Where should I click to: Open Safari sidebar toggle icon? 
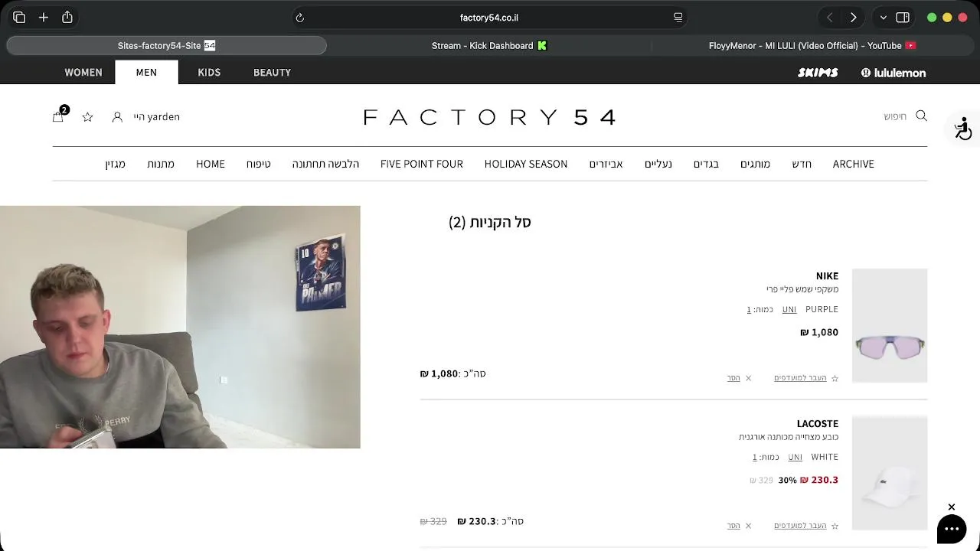[x=903, y=18]
